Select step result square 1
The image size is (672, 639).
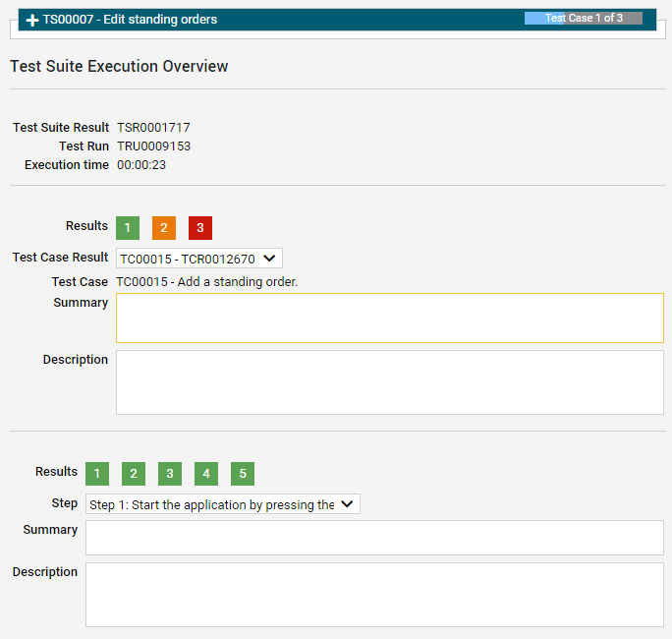97,474
